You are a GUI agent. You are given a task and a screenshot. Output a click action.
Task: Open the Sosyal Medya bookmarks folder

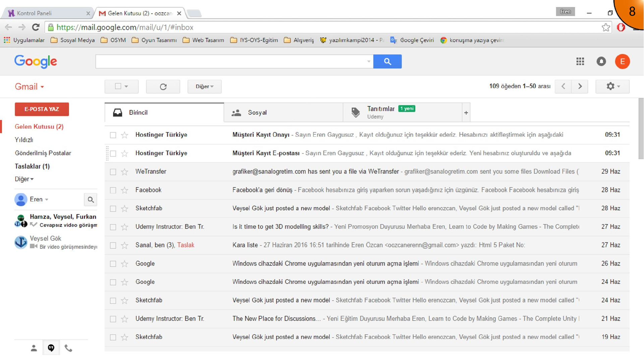72,40
